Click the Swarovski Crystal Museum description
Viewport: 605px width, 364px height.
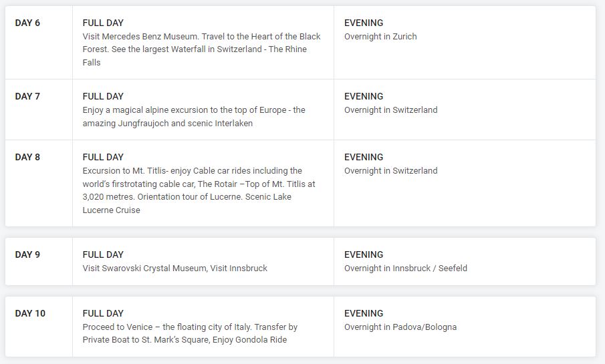click(x=174, y=268)
